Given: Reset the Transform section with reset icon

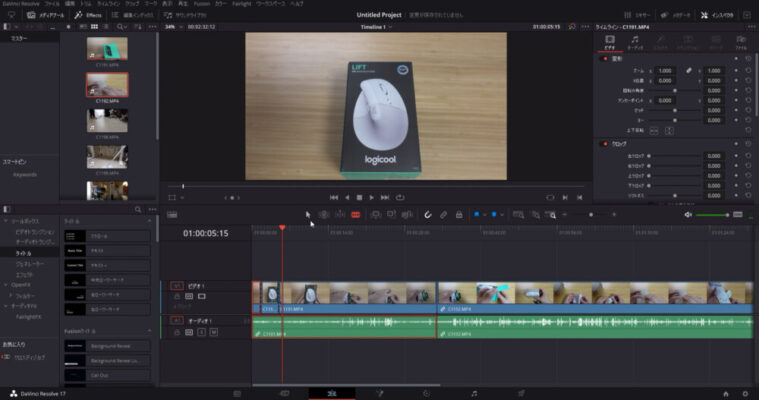Looking at the screenshot, I should 748,59.
